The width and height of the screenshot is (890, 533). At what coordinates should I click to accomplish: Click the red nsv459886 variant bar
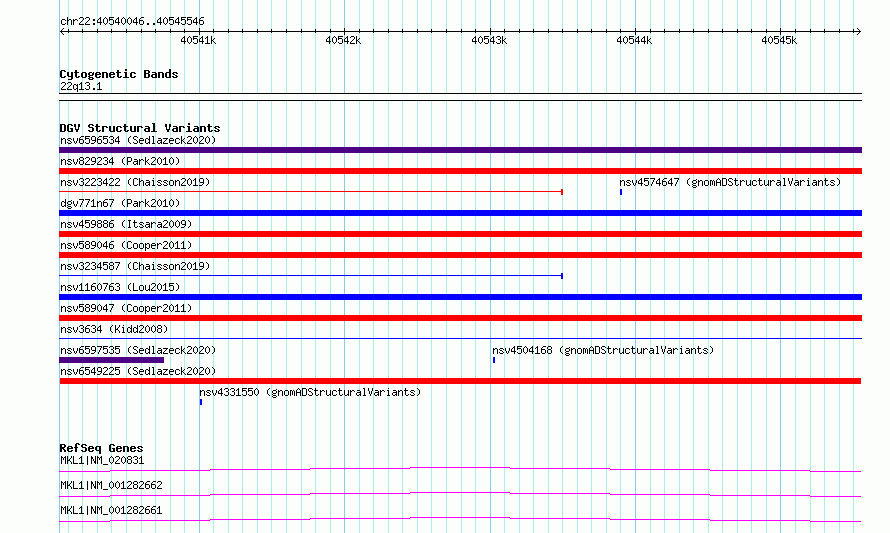460,234
